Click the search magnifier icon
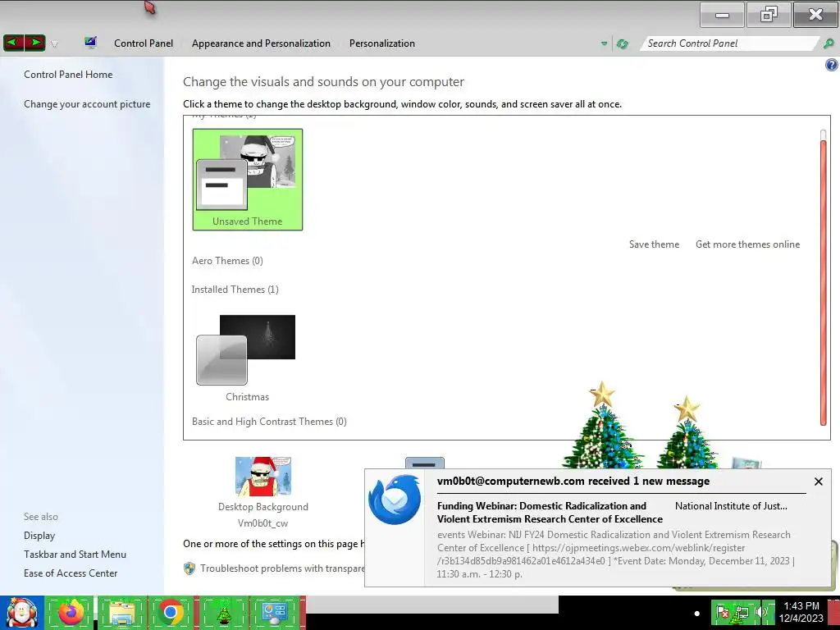 coord(829,43)
